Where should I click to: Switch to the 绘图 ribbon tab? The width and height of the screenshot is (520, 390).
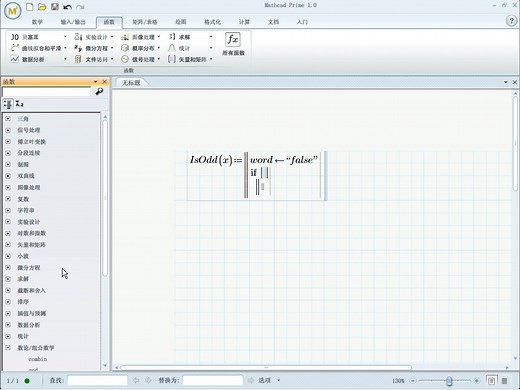coord(181,22)
